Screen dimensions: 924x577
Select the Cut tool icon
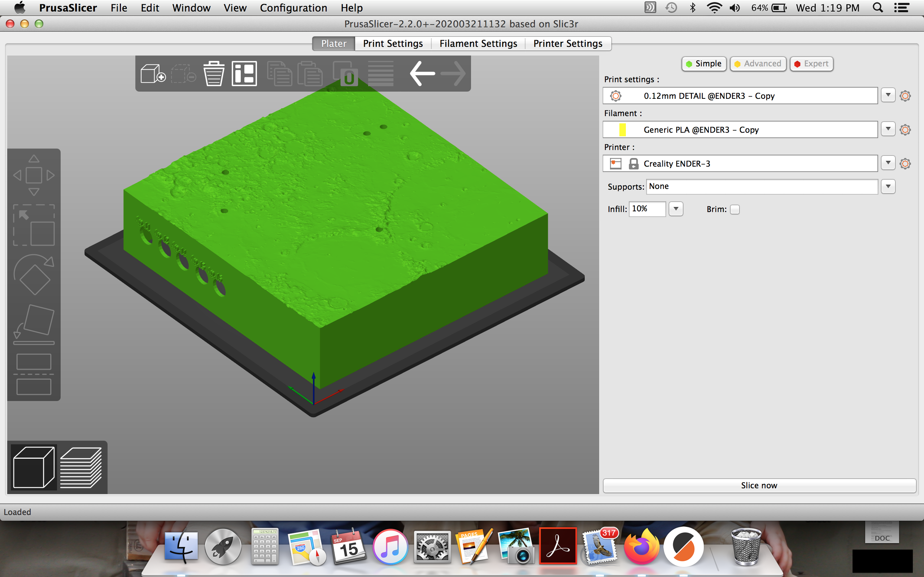pos(34,374)
